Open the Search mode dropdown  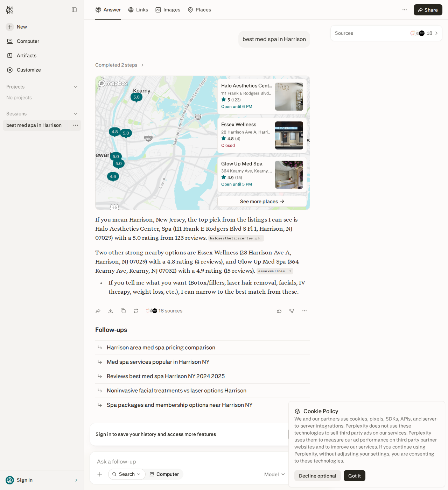coord(127,474)
